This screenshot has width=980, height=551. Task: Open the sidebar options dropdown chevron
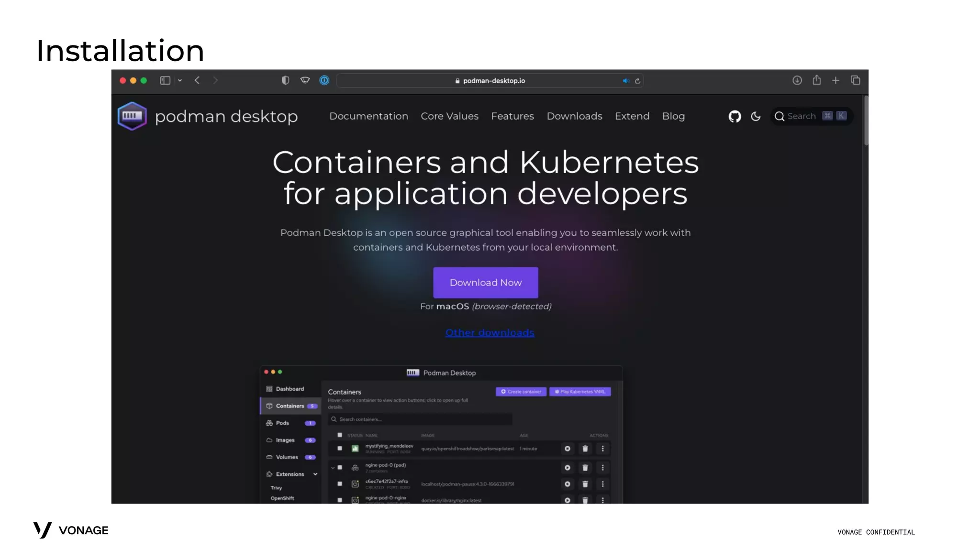pos(180,80)
